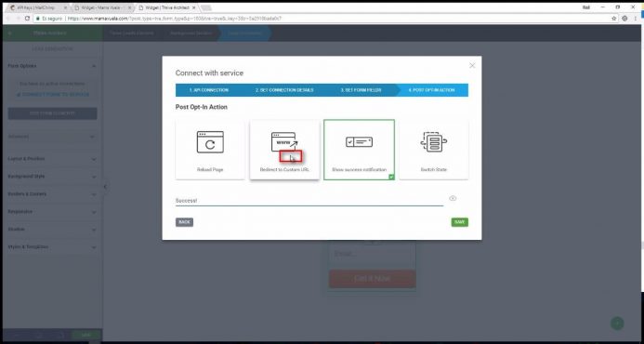Expand the Styles & Templates section

(x=53, y=247)
